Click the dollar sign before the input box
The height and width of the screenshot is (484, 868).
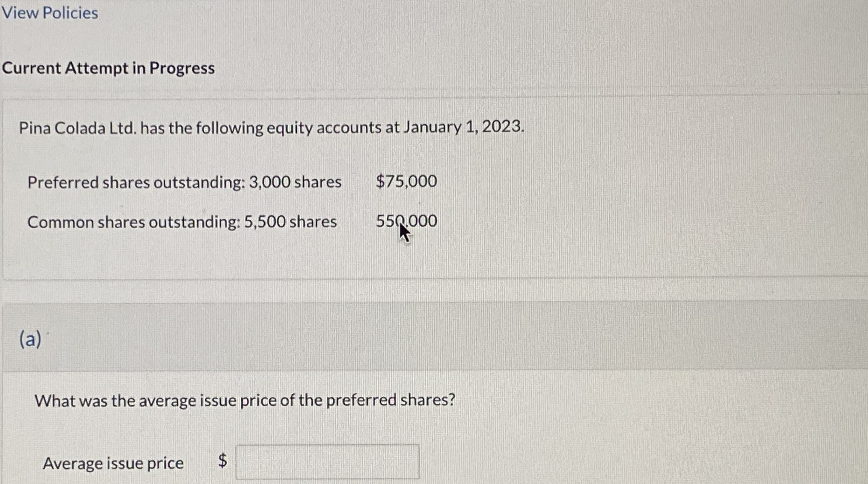[222, 460]
